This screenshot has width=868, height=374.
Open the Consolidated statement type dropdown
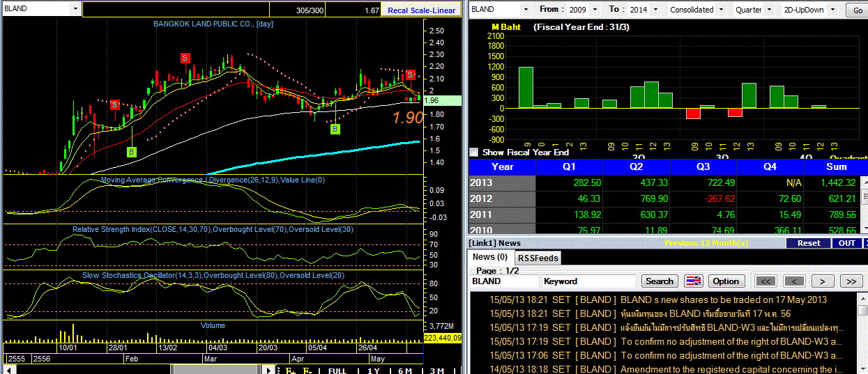pyautogui.click(x=722, y=10)
